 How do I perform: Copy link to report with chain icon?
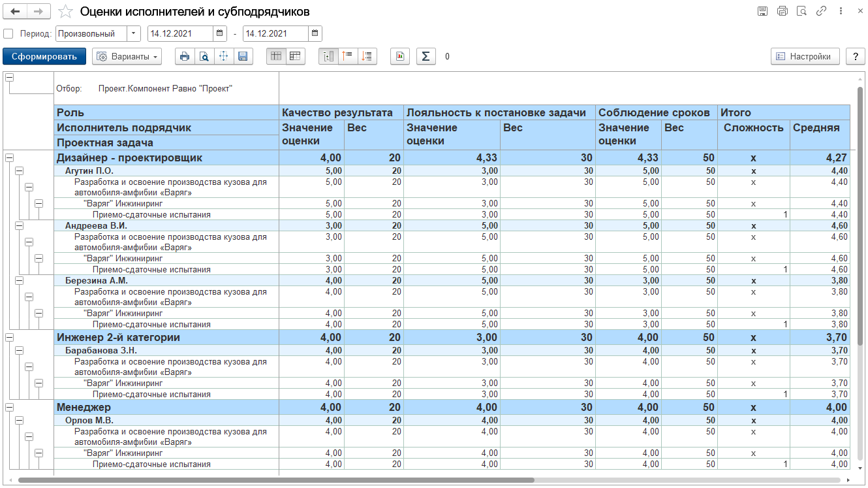pyautogui.click(x=822, y=11)
